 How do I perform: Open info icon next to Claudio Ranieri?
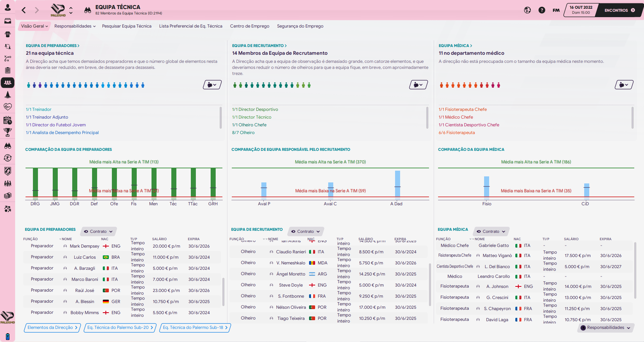pos(271,252)
